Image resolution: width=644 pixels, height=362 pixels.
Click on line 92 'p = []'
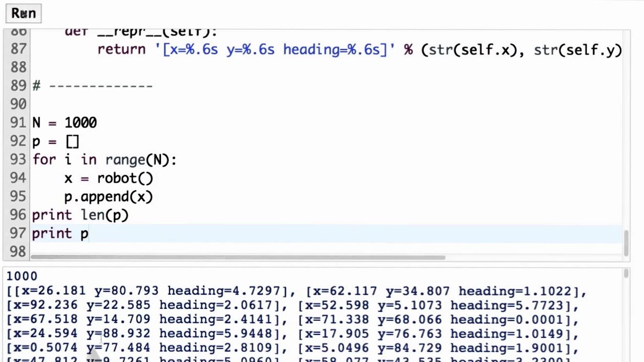point(56,141)
